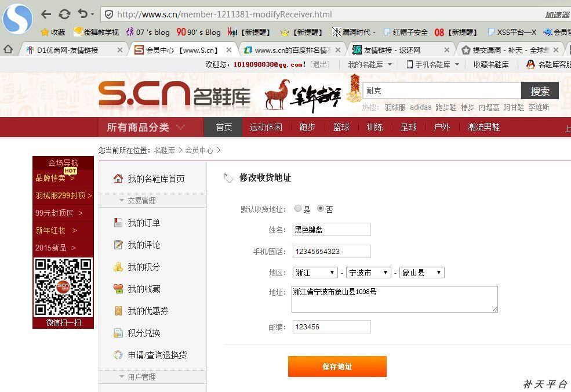Click the browser back arrow
The width and height of the screenshot is (571, 392).
click(x=46, y=14)
